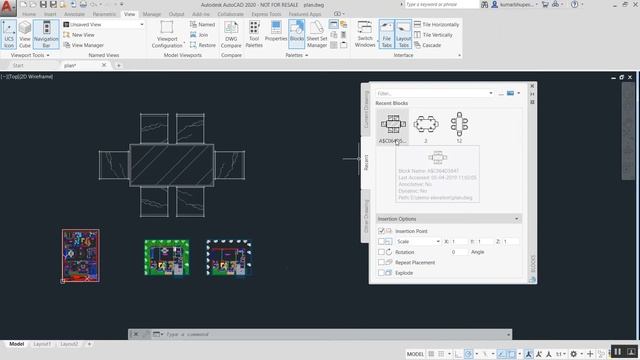640x360 pixels.
Task: Open the Manage ribbon tab
Action: coord(151,14)
